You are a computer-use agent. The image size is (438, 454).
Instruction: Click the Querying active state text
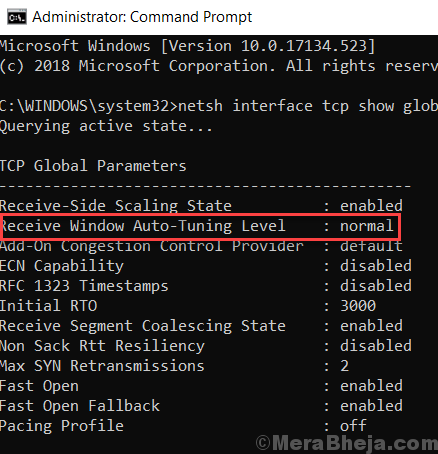tap(106, 126)
